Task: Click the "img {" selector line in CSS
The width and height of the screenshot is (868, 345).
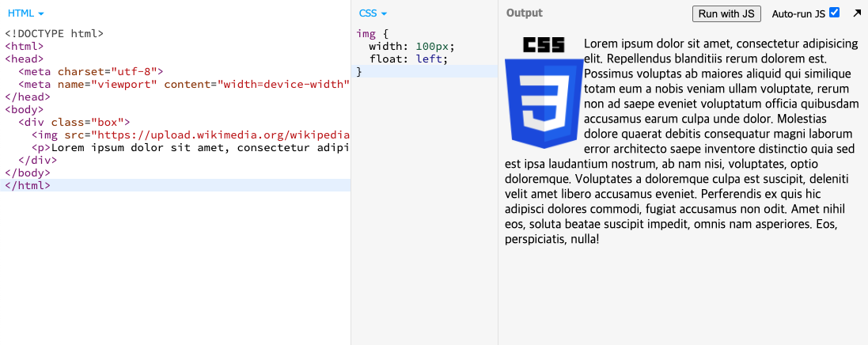Action: [373, 33]
